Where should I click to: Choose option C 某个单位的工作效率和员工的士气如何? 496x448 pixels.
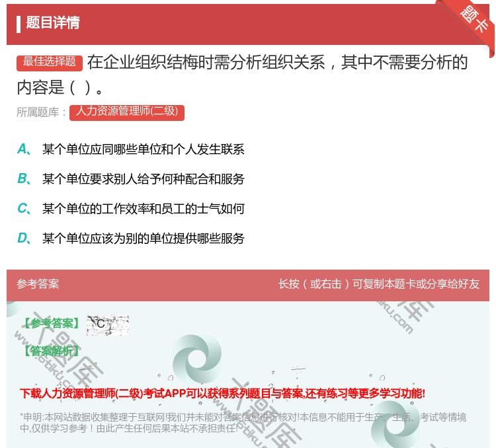click(131, 209)
